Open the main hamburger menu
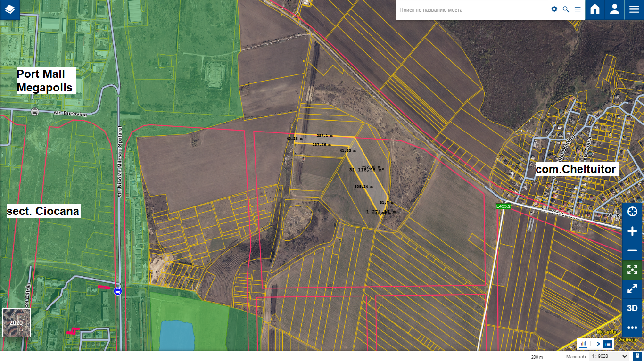Image resolution: width=644 pixels, height=362 pixels. tap(634, 9)
